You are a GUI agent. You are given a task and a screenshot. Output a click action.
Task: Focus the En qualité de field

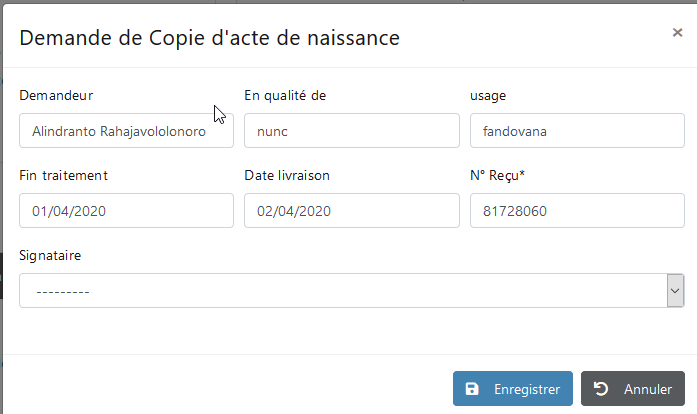pyautogui.click(x=352, y=131)
